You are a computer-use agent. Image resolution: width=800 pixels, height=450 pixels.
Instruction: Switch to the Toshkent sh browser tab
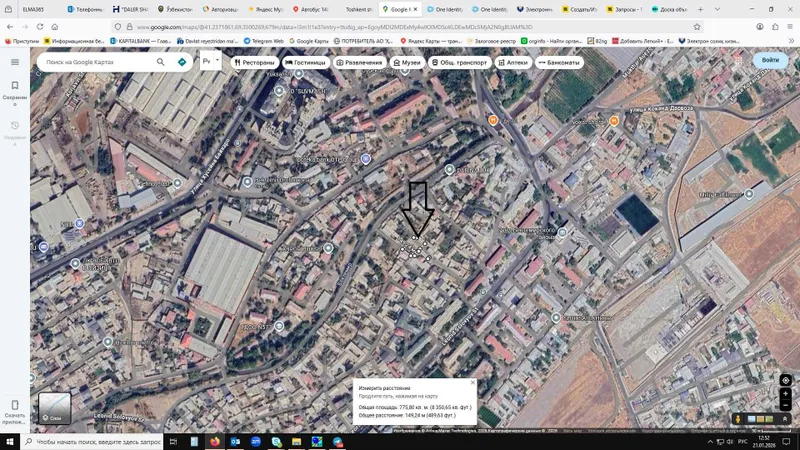click(359, 9)
